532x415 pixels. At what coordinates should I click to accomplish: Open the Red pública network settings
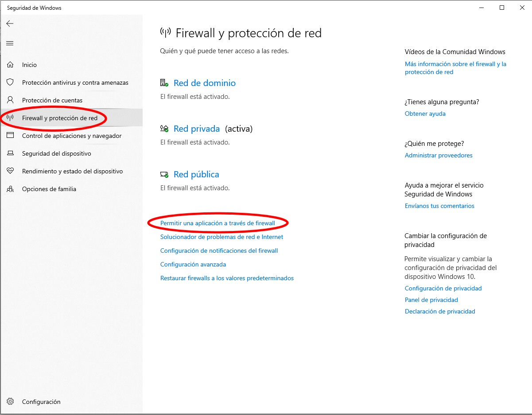click(x=196, y=174)
